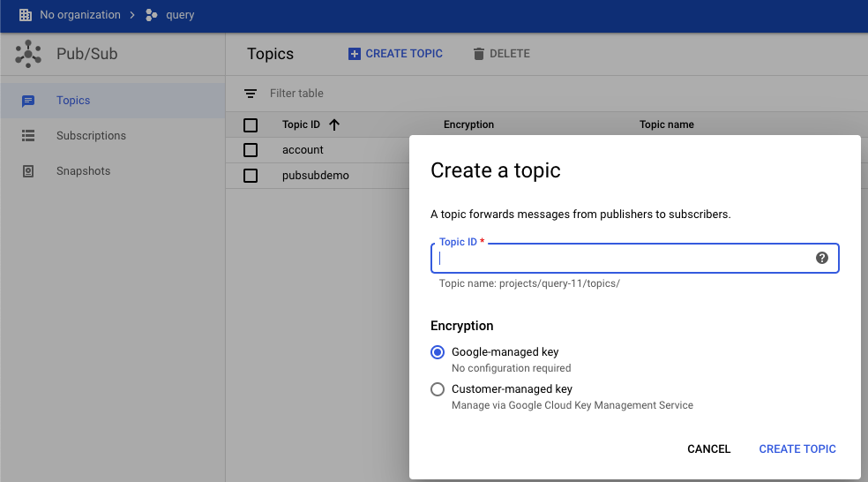Open the pubsubdemo topic row
This screenshot has height=482, width=868.
coord(316,176)
